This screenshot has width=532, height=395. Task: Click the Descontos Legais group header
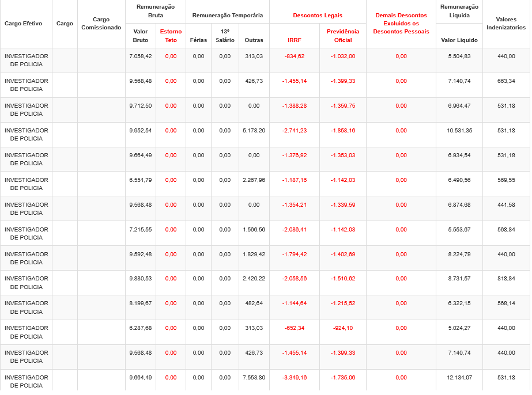(318, 15)
